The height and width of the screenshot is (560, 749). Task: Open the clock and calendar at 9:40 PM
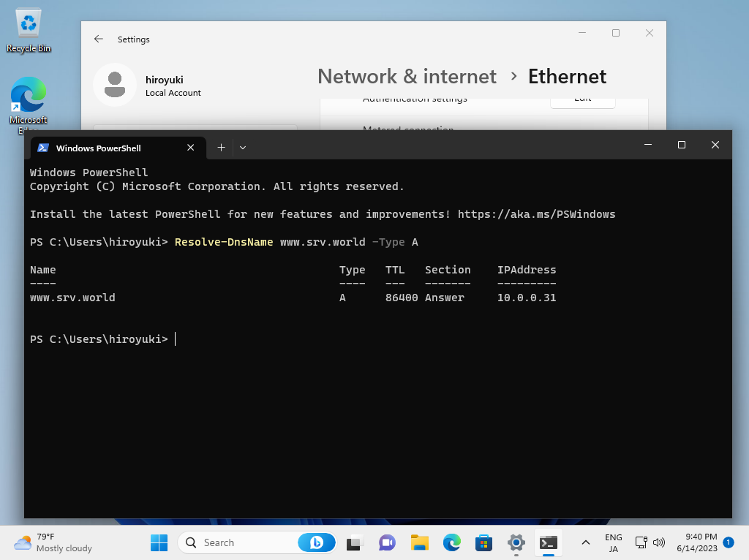(x=697, y=542)
